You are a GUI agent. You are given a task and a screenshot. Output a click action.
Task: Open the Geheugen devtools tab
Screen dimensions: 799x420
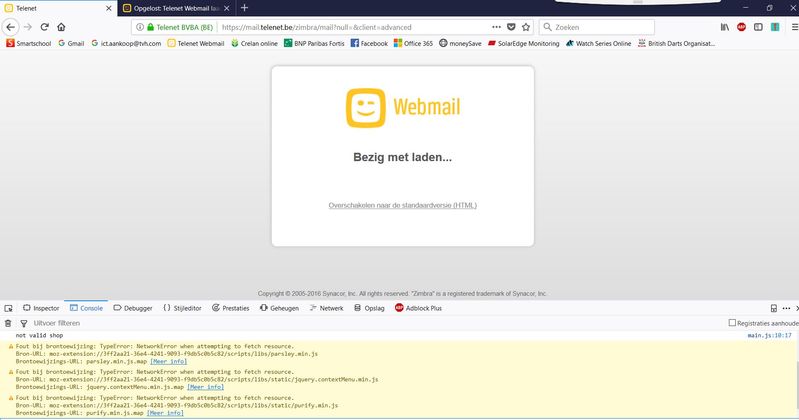279,308
